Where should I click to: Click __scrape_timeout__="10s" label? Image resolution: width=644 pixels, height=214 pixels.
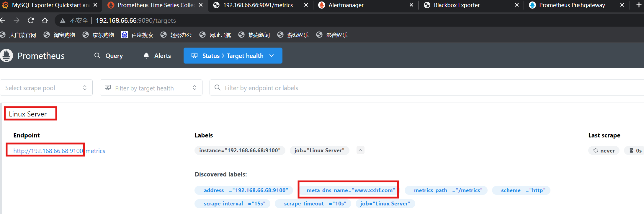pos(313,203)
